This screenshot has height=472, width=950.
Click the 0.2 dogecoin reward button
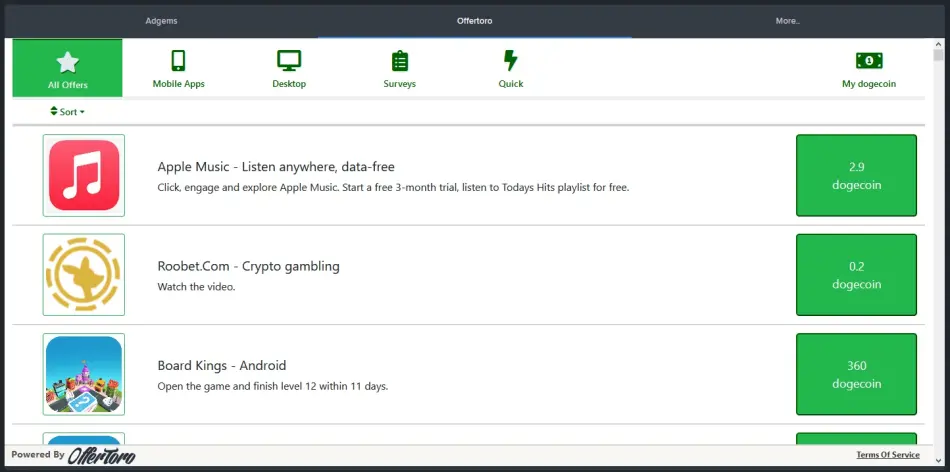click(x=856, y=274)
